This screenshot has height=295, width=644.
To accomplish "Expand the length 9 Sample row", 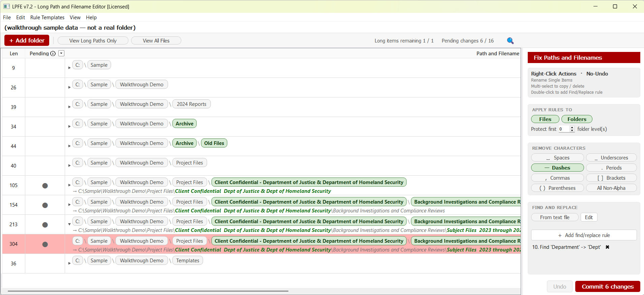I will 69,68.
